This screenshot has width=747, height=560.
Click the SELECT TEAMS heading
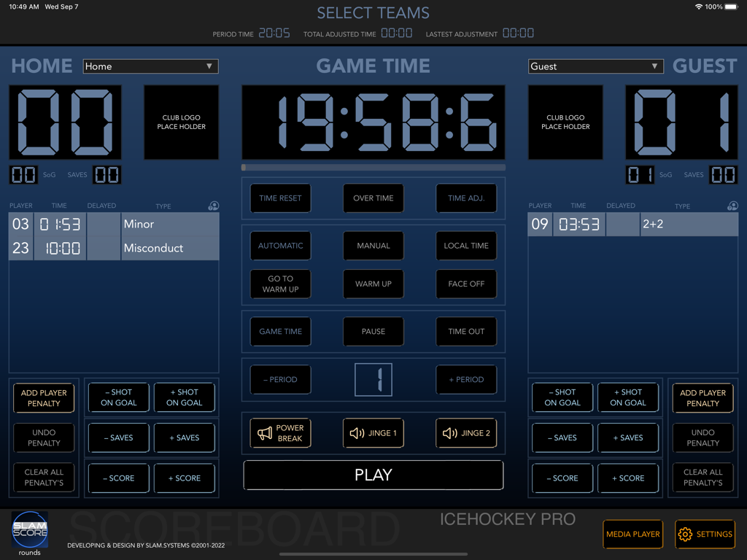(x=373, y=13)
